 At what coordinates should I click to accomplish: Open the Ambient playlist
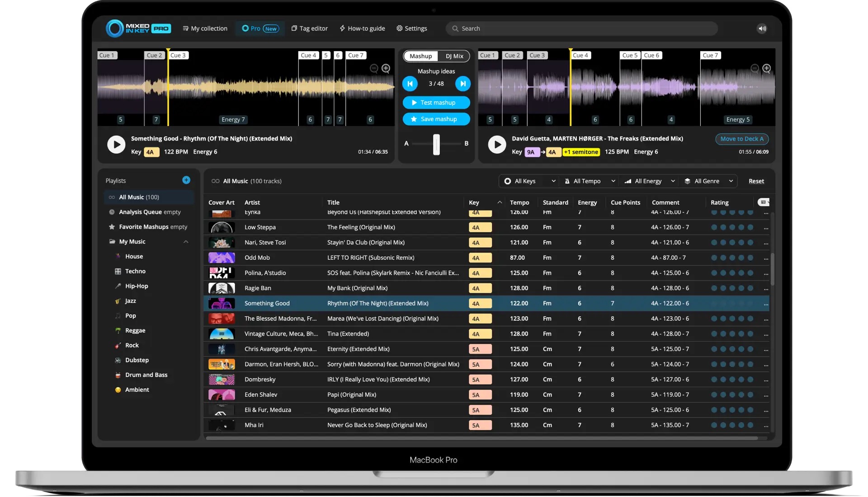click(x=137, y=390)
